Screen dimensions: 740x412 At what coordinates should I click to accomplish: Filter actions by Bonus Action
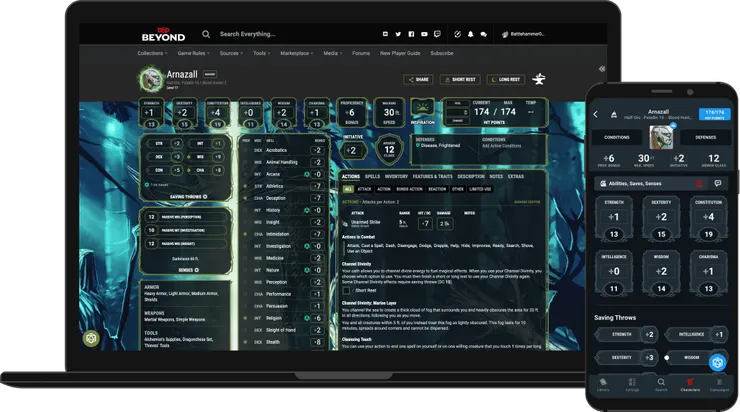pos(409,189)
